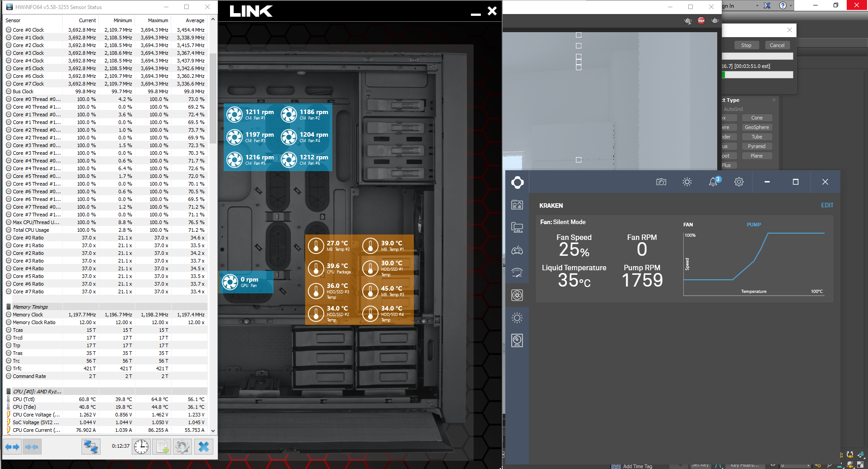Image resolution: width=868 pixels, height=469 pixels.
Task: Open HWiNFO sensor settings gear
Action: click(x=182, y=447)
